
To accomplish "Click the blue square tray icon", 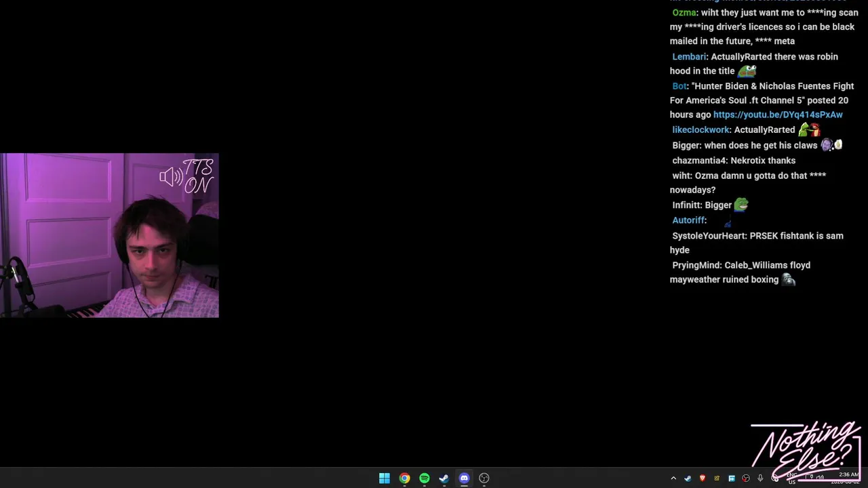I will (x=732, y=479).
